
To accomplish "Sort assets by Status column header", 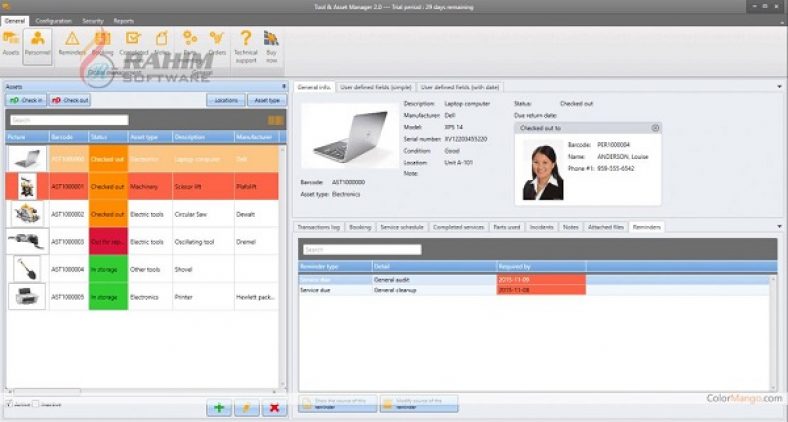I will coord(108,137).
